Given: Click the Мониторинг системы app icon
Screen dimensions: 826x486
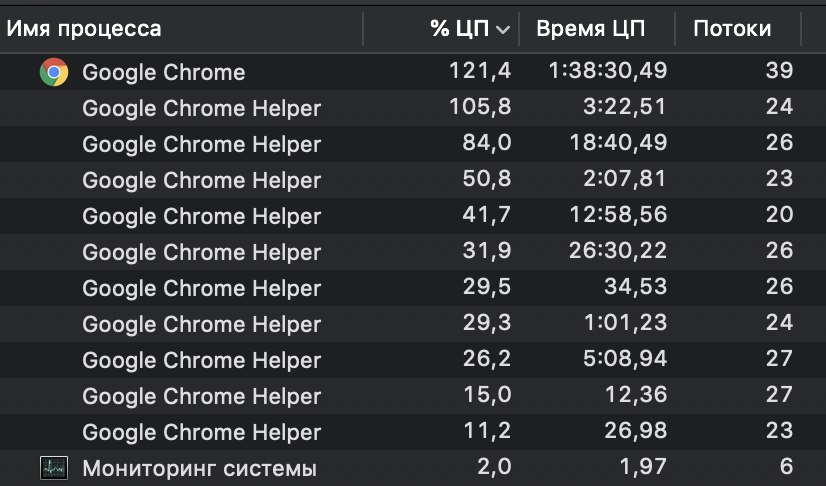Looking at the screenshot, I should coord(54,468).
